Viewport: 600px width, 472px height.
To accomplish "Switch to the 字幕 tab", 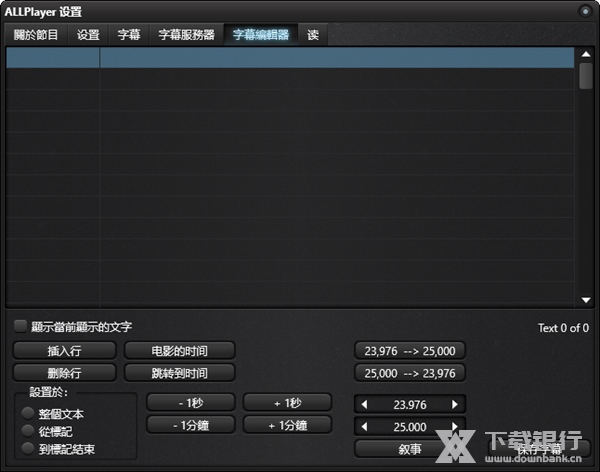I will coord(129,35).
